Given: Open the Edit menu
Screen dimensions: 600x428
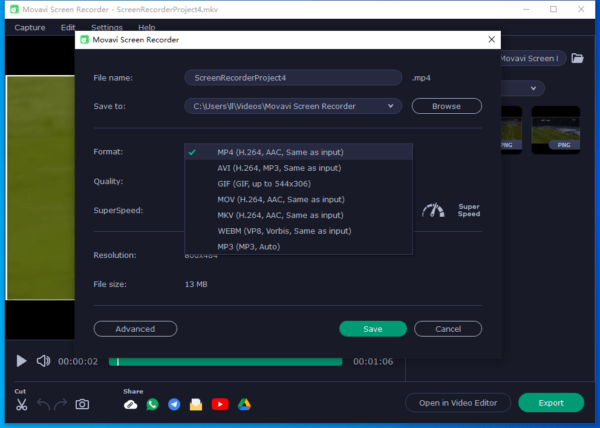Looking at the screenshot, I should (68, 28).
